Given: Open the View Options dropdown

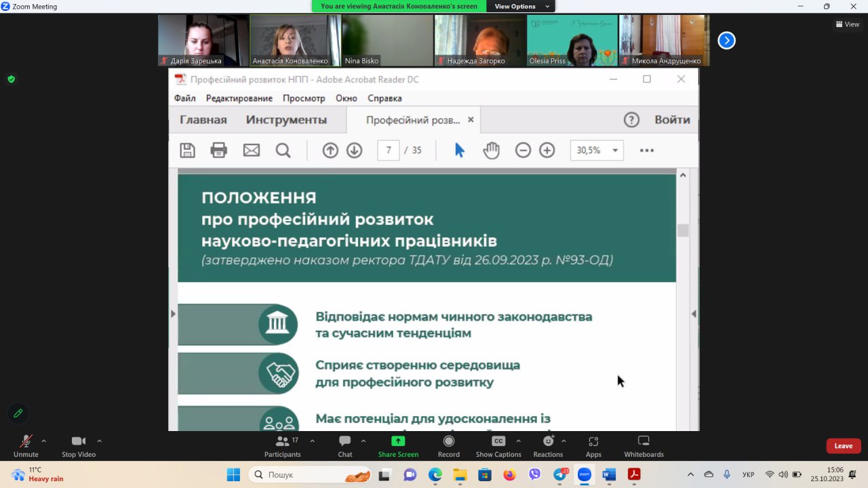Looking at the screenshot, I should coord(521,6).
